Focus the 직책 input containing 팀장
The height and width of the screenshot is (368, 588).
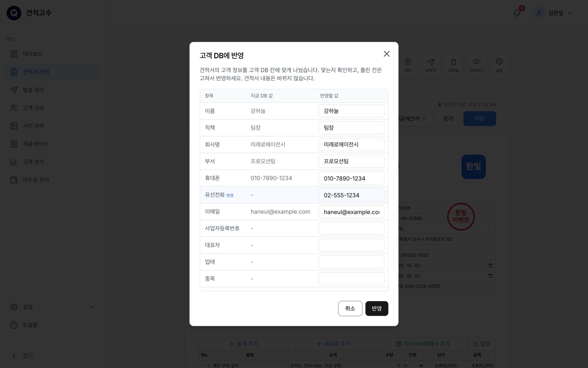pos(351,128)
